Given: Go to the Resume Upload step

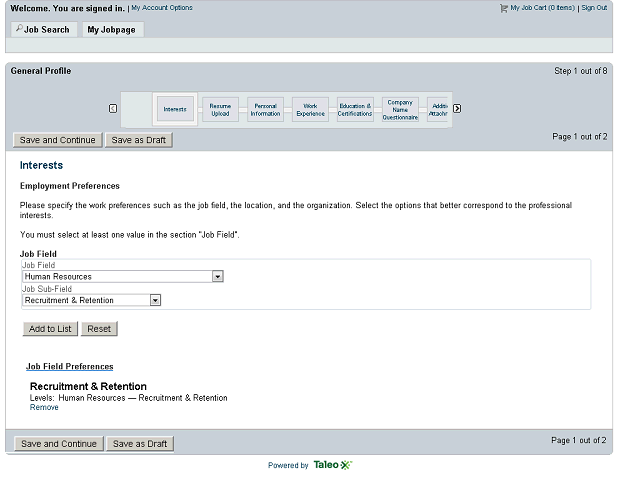Looking at the screenshot, I should [x=220, y=109].
